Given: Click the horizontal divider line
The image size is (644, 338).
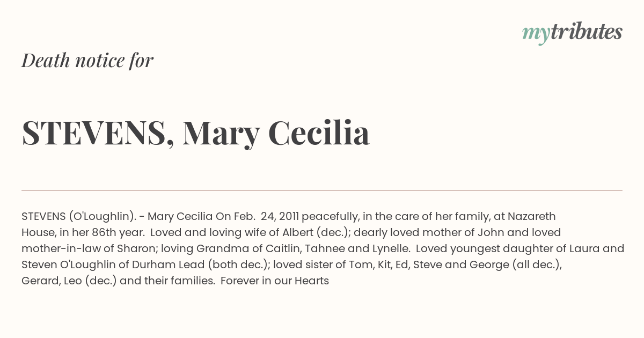Looking at the screenshot, I should tap(322, 190).
